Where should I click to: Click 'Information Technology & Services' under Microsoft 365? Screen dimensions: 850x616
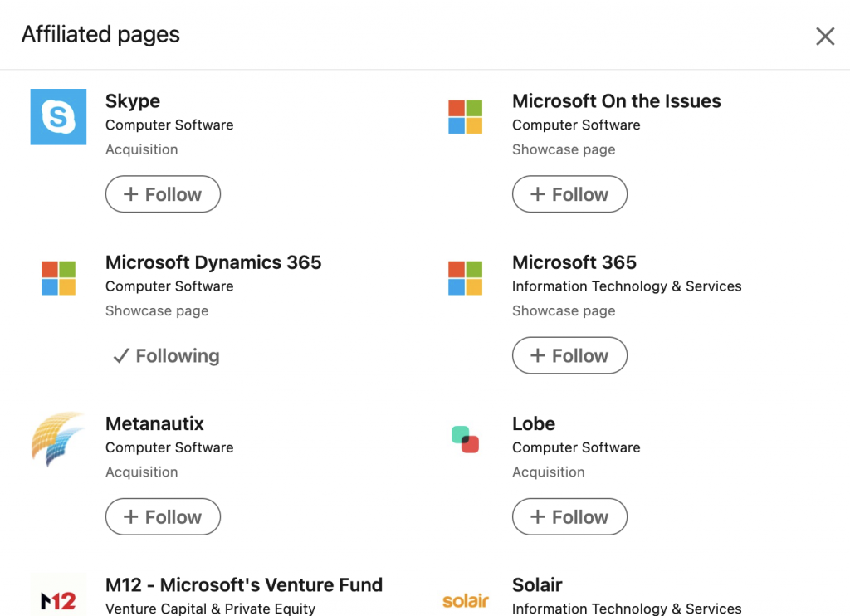627,286
